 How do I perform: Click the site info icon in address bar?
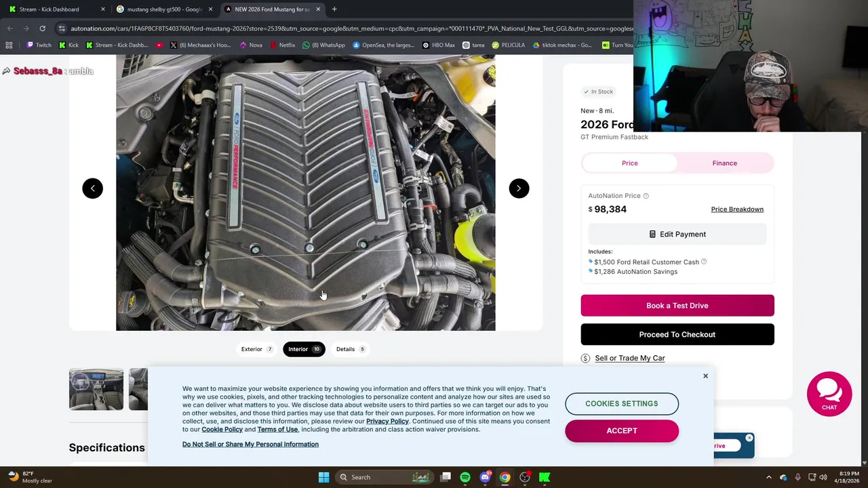(62, 28)
